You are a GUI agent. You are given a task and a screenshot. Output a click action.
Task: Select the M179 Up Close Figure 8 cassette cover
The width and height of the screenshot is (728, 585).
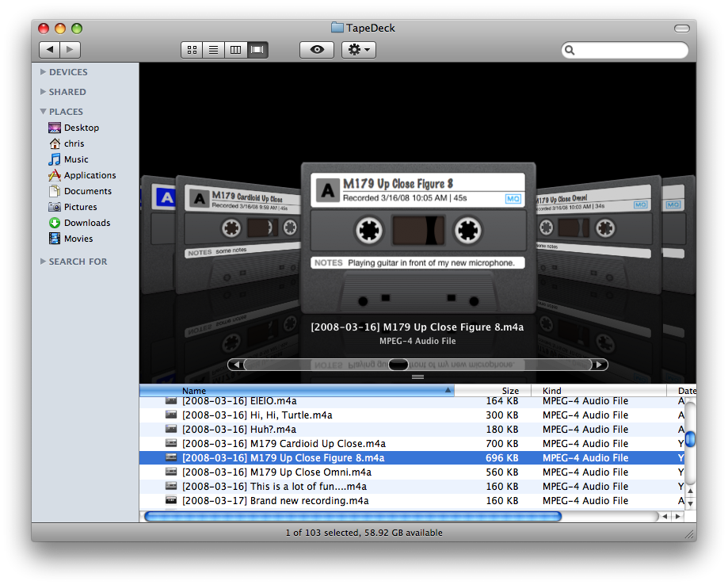[418, 238]
